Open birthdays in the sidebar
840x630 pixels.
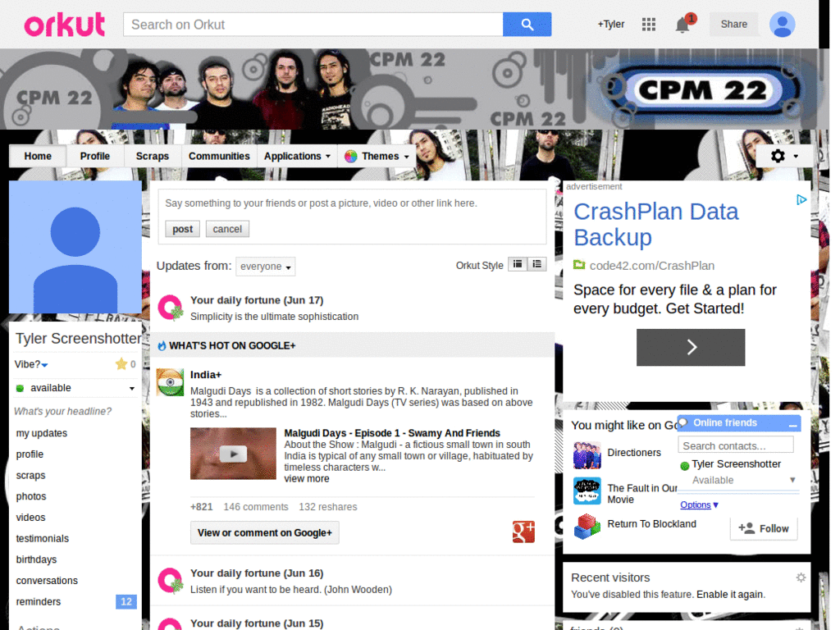[x=36, y=559]
